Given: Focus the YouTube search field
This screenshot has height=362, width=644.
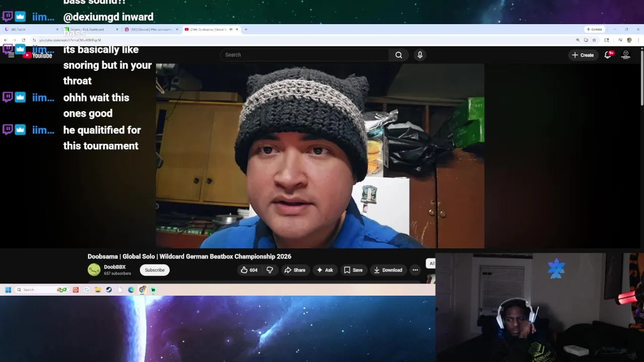Looking at the screenshot, I should (x=304, y=55).
